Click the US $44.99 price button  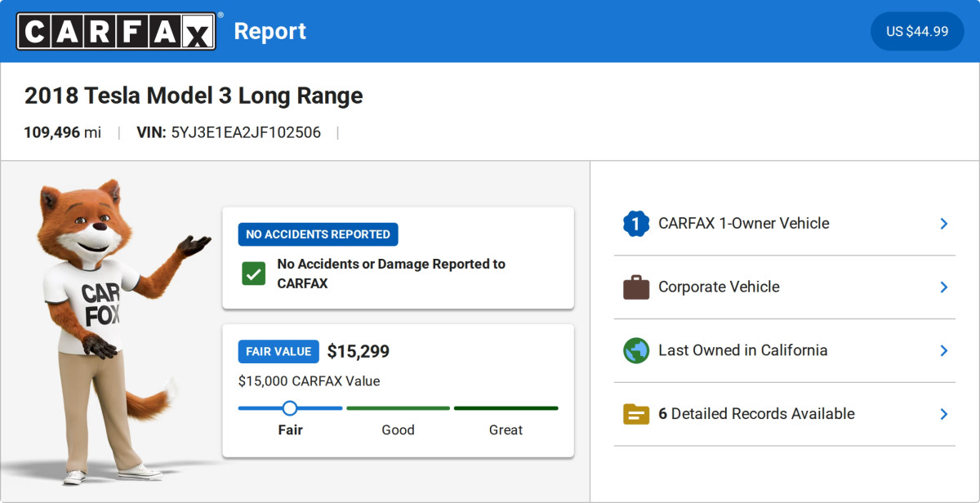pos(917,31)
